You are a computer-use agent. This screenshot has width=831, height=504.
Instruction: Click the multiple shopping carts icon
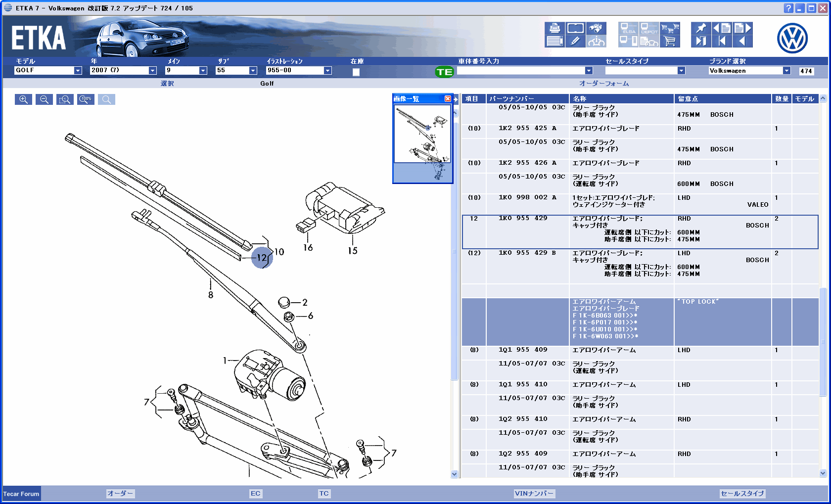pyautogui.click(x=670, y=28)
